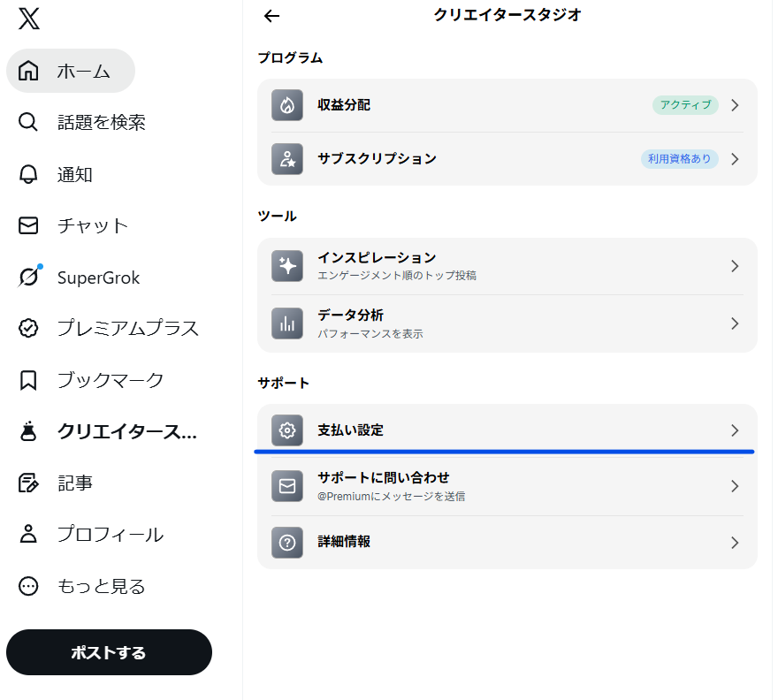Click the detailed info question mark icon
Viewport: 778px width, 700px height.
286,543
